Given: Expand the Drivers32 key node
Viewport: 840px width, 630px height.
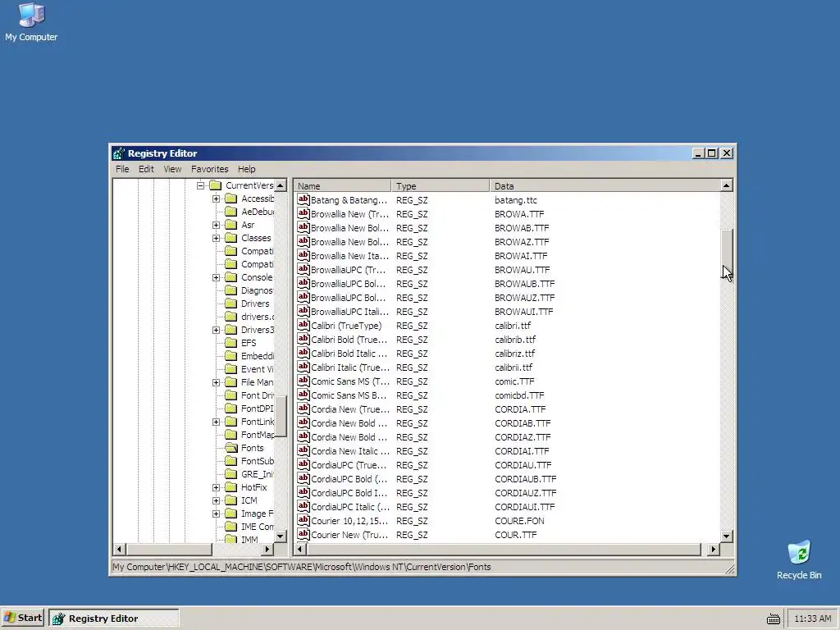Looking at the screenshot, I should pos(216,330).
